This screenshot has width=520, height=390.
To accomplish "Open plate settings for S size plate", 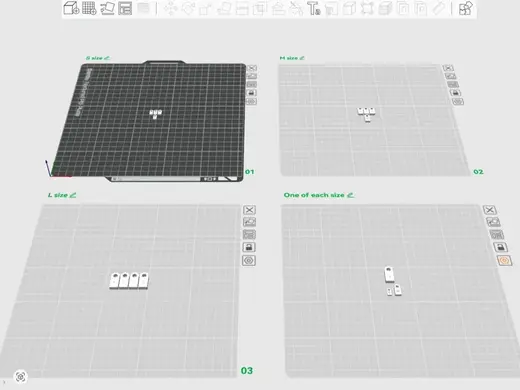I will (251, 101).
